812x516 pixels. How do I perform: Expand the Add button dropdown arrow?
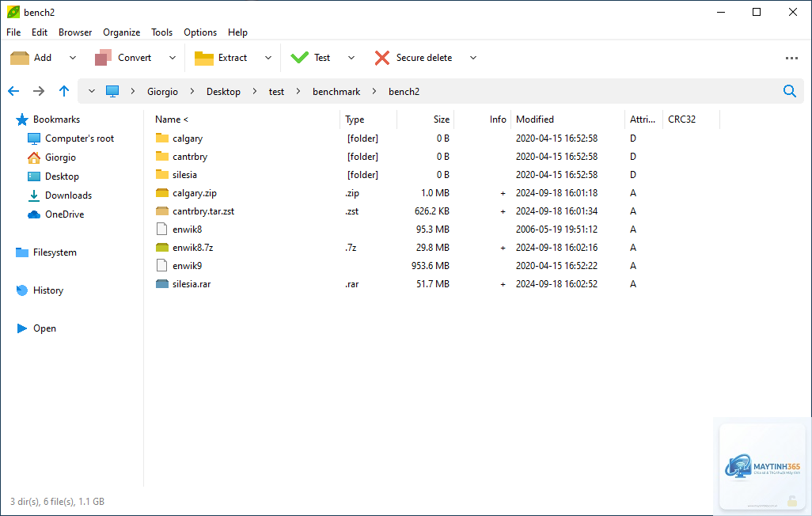(x=73, y=58)
